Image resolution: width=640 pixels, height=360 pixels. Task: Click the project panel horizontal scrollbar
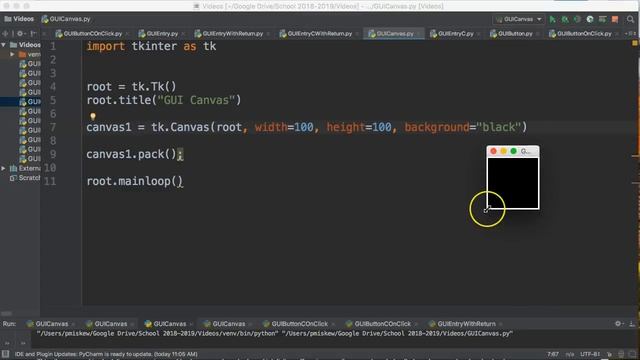pyautogui.click(x=6, y=313)
